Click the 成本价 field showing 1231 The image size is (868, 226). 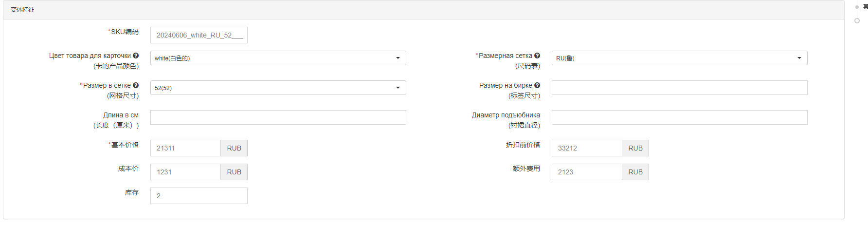coord(185,172)
